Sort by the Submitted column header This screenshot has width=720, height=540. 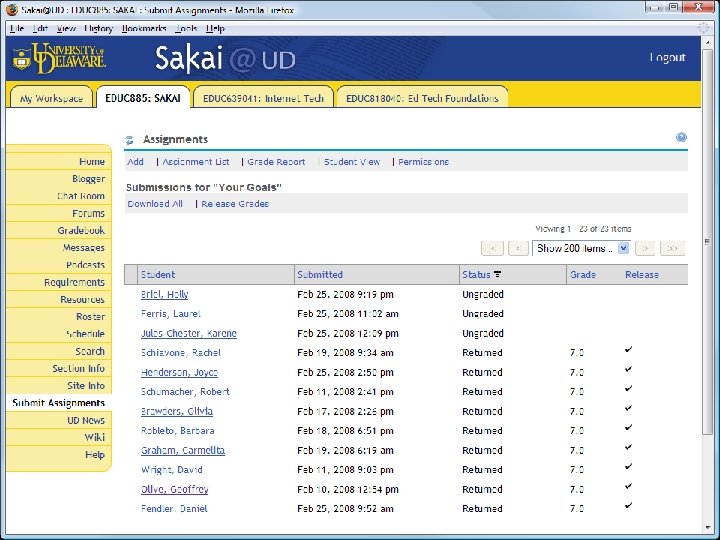coord(320,275)
